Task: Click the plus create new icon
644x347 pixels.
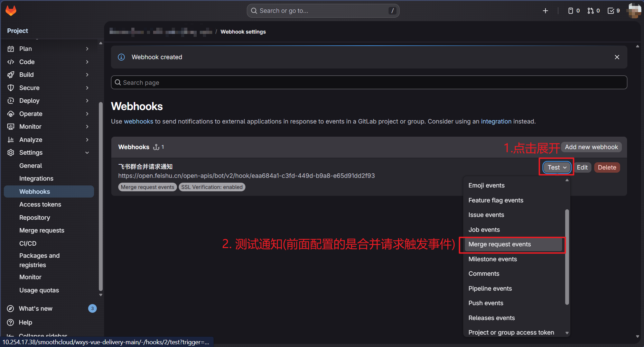Action: pos(545,11)
